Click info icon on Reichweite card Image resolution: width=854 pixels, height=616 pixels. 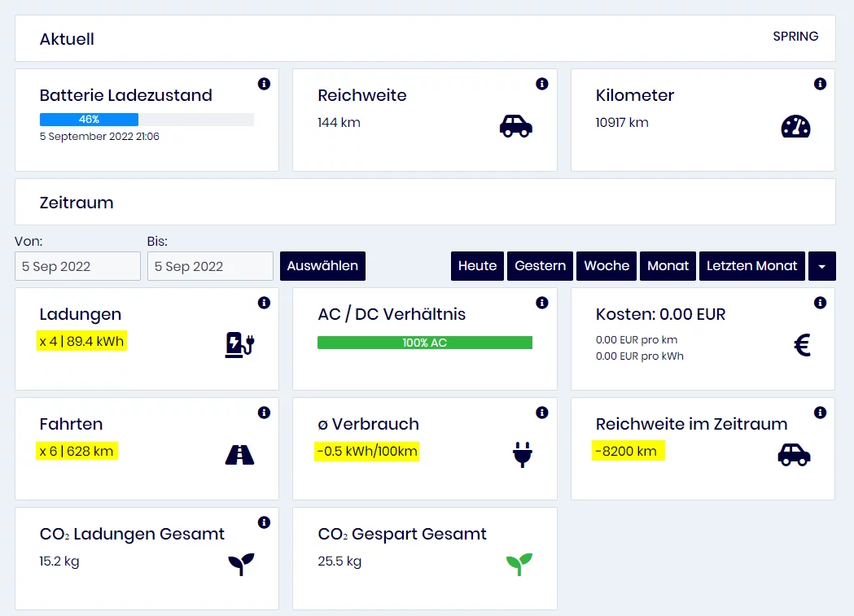pyautogui.click(x=542, y=84)
